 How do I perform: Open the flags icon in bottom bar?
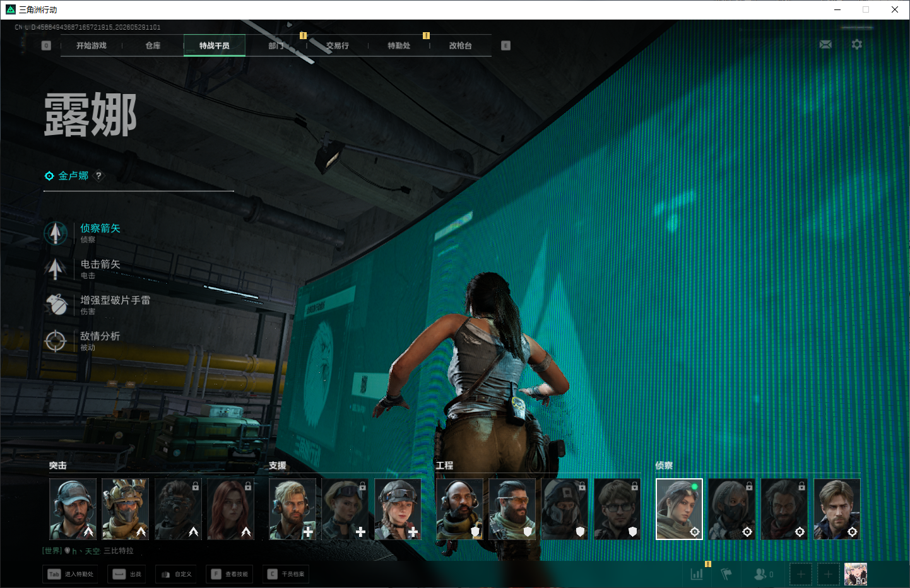pos(726,574)
